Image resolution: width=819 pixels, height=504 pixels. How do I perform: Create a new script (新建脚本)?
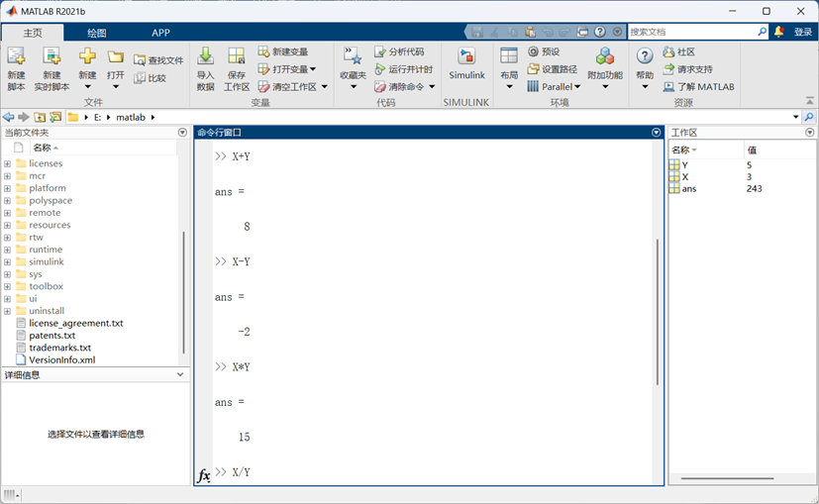click(16, 69)
